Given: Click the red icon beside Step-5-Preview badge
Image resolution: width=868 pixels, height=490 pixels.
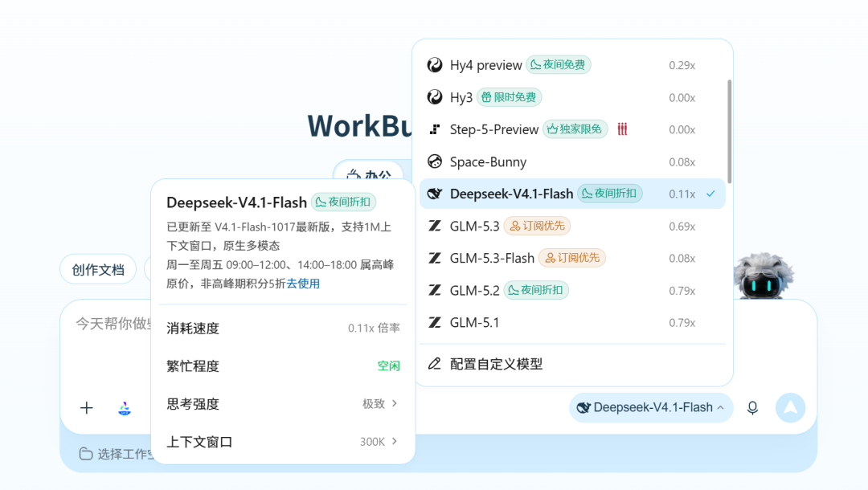Looking at the screenshot, I should point(622,129).
